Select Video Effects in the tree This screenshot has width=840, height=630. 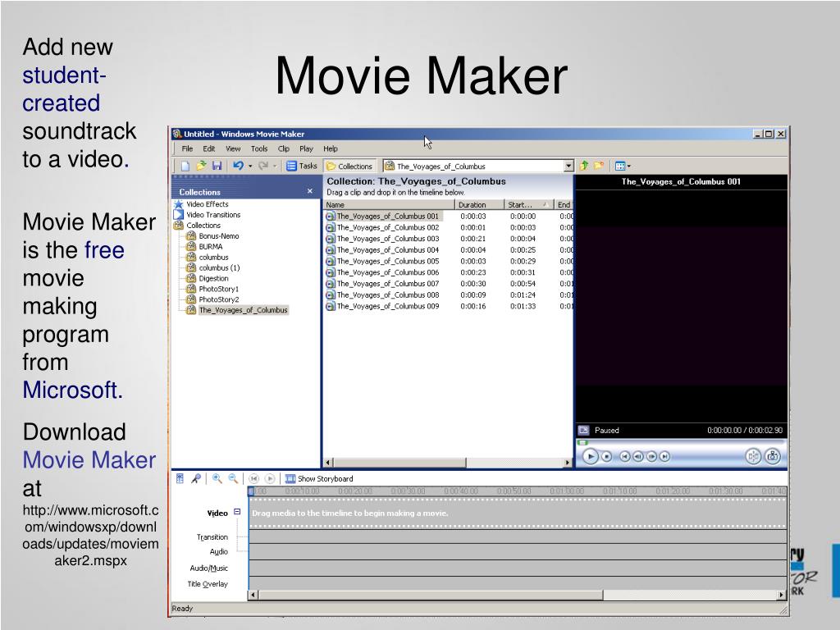point(207,204)
